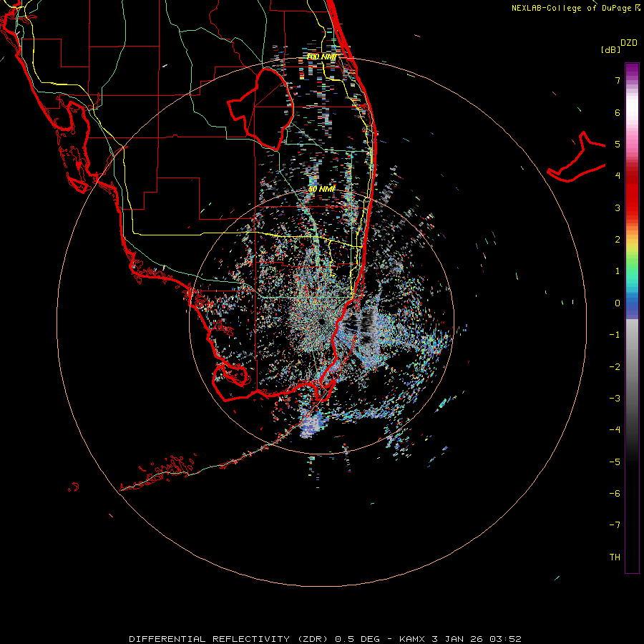Click the 7 tick on color scale
Viewport: 644px width, 644px height.
point(618,80)
